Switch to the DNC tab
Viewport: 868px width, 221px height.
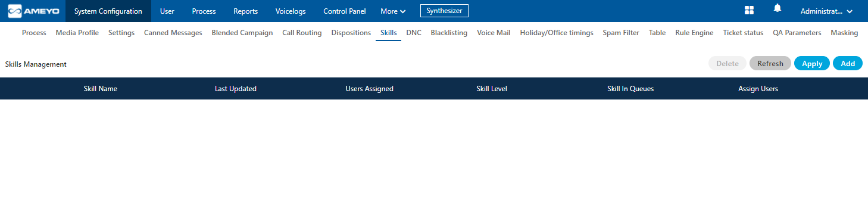point(414,33)
